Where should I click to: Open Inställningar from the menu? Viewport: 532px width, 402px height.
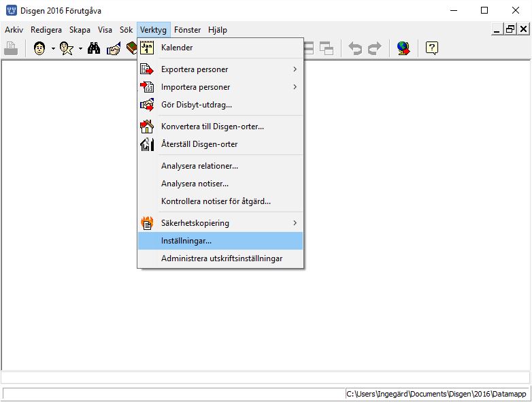pos(220,241)
